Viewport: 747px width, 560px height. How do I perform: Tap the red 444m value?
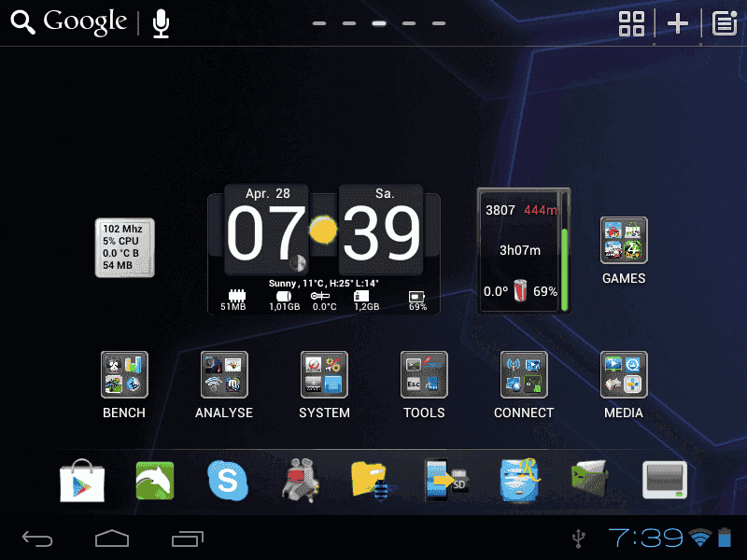541,210
